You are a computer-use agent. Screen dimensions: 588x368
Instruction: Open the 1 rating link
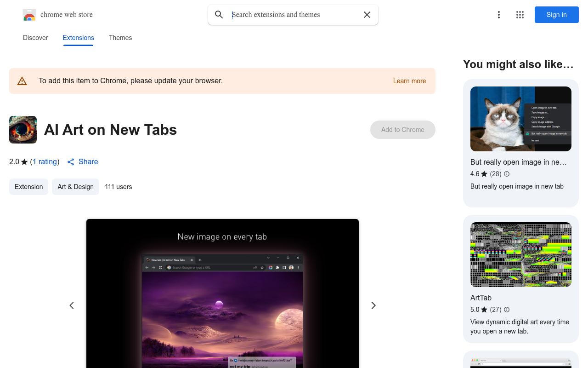(45, 161)
